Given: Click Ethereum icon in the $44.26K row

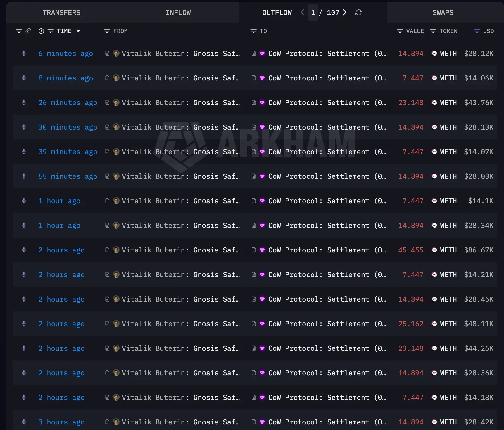Looking at the screenshot, I should 24,348.
